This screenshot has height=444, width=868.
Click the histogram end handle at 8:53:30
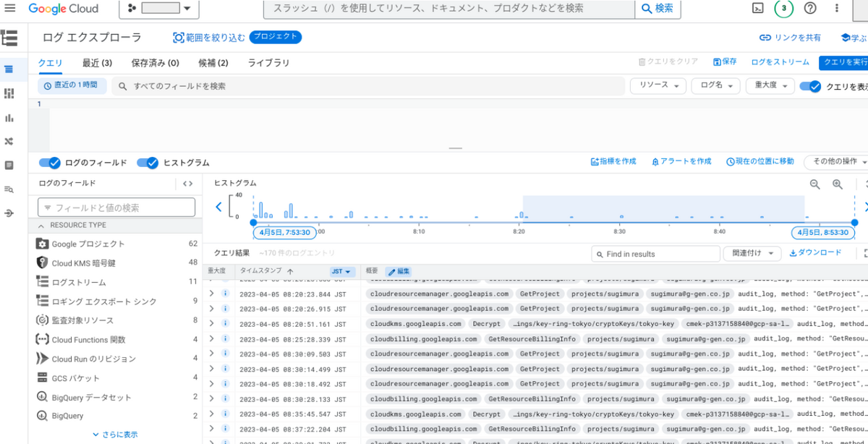point(854,222)
